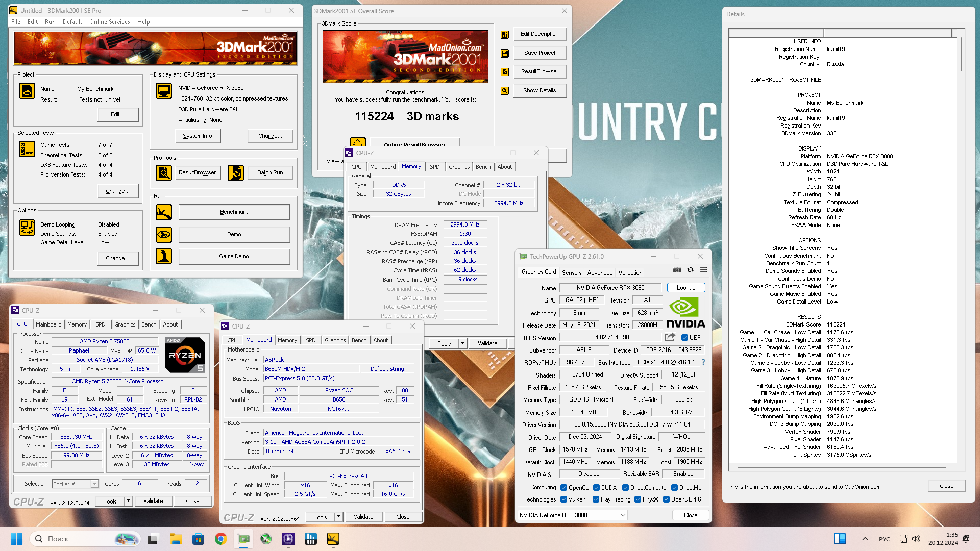Open the Validation tab in GPU-Z
Viewport: 980px width, 551px height.
pos(630,273)
